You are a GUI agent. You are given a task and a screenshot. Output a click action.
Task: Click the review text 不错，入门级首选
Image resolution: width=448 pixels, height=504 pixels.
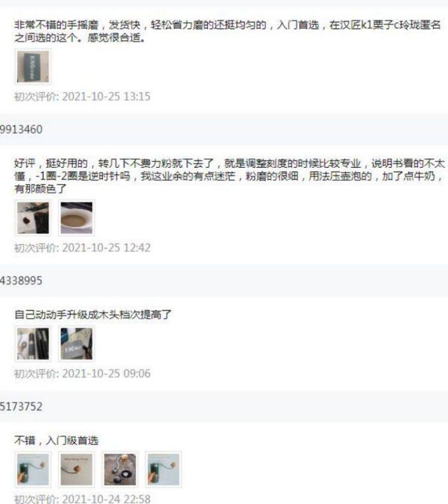coord(56,440)
